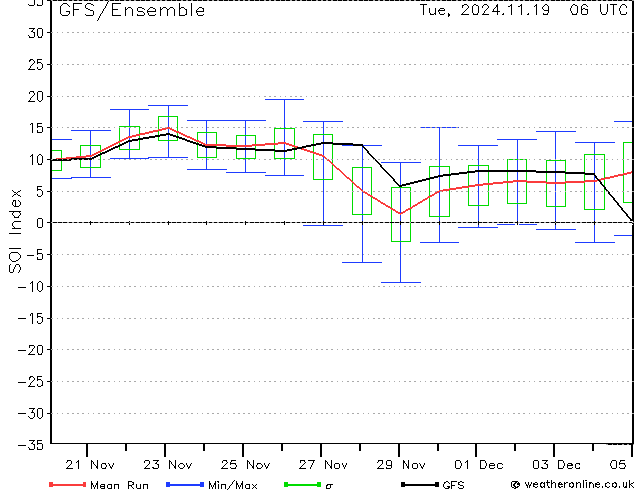
Task: Click the y-axis value −10
Action: [x=31, y=286]
